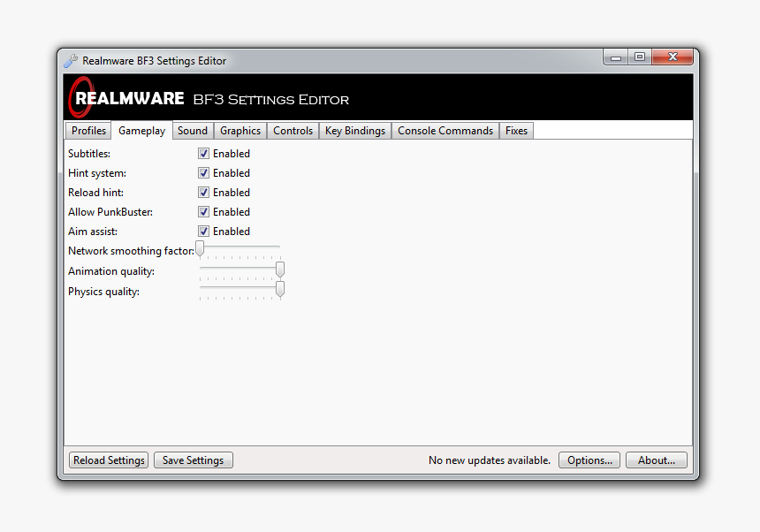Click the Save Settings button
The width and height of the screenshot is (760, 532).
click(193, 460)
